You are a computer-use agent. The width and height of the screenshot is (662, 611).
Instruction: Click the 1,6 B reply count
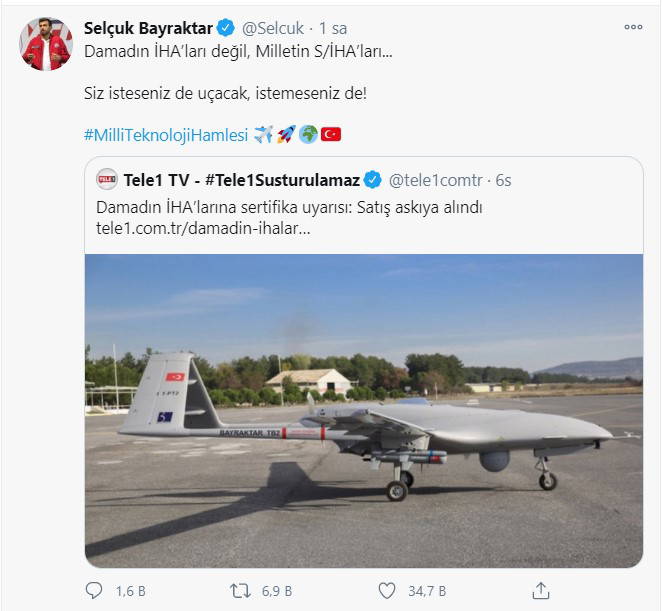131,591
